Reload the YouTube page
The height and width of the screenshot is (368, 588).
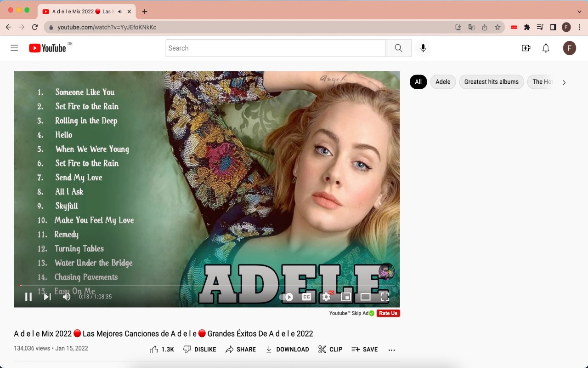pyautogui.click(x=35, y=27)
